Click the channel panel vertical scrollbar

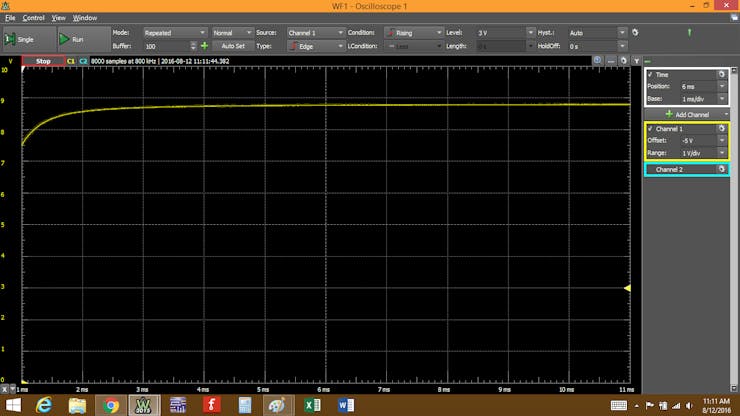pos(734,229)
